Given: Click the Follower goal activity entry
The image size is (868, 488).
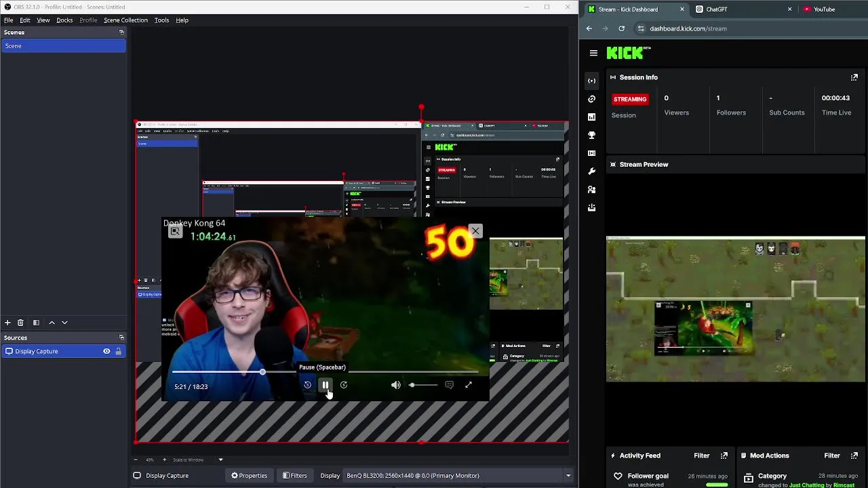Looking at the screenshot, I should click(670, 479).
